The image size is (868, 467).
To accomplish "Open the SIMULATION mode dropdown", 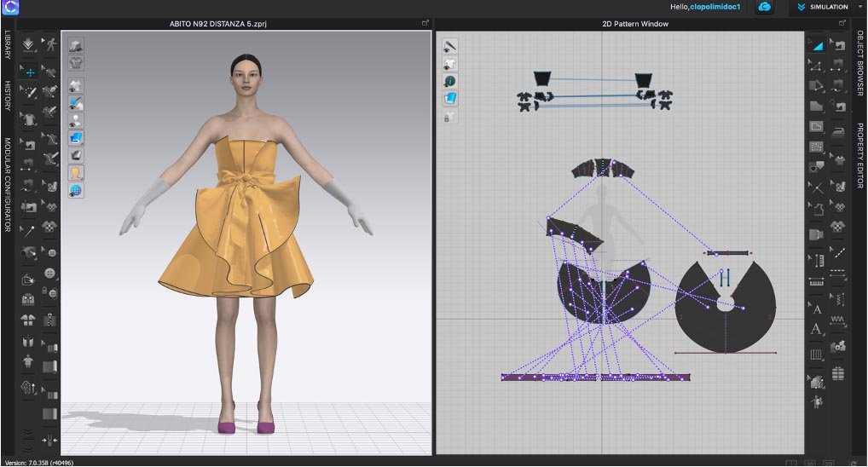I will click(825, 7).
